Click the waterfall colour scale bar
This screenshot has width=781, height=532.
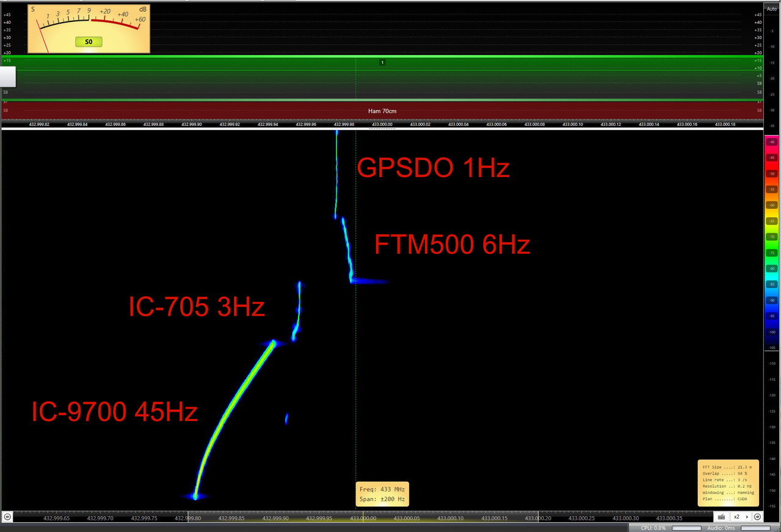771,242
